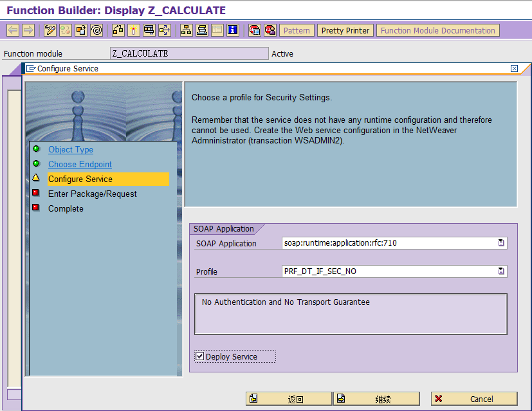Click the red status square beside Complete
The image size is (532, 411).
click(x=37, y=208)
